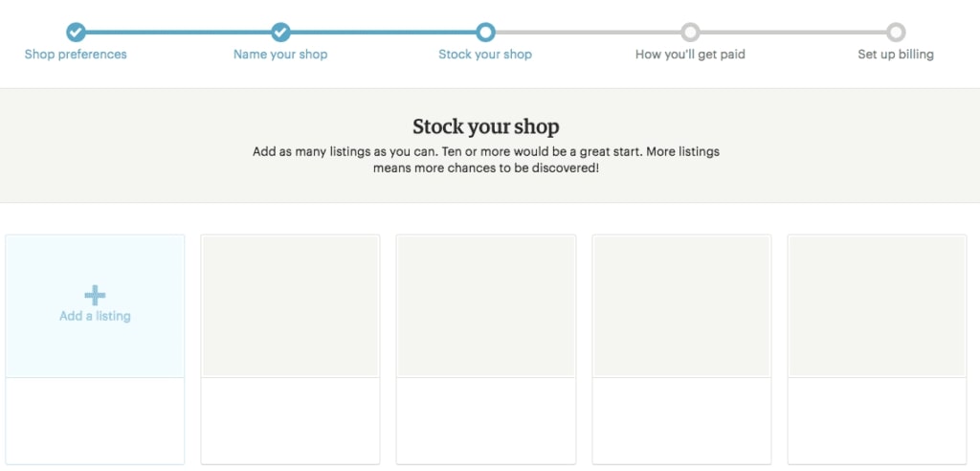Jump to How you'll get paid label
The height and width of the screenshot is (471, 980).
(x=690, y=55)
